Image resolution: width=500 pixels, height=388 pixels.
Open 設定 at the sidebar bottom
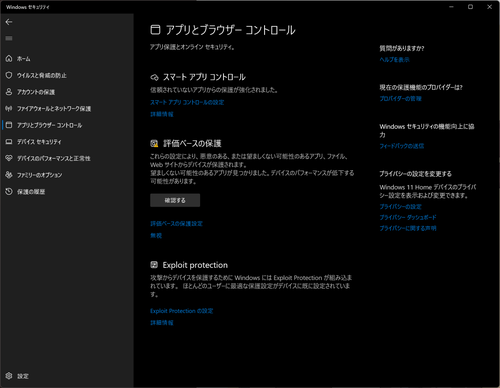click(23, 376)
